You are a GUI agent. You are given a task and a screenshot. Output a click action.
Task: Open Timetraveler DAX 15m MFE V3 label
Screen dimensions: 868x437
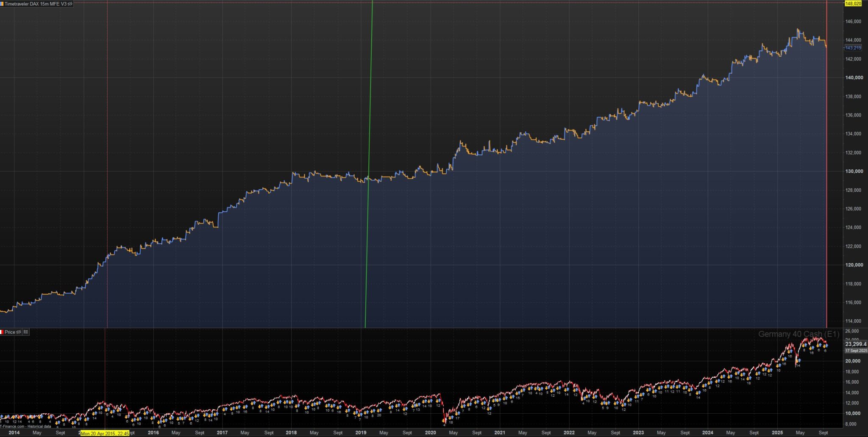click(x=36, y=4)
